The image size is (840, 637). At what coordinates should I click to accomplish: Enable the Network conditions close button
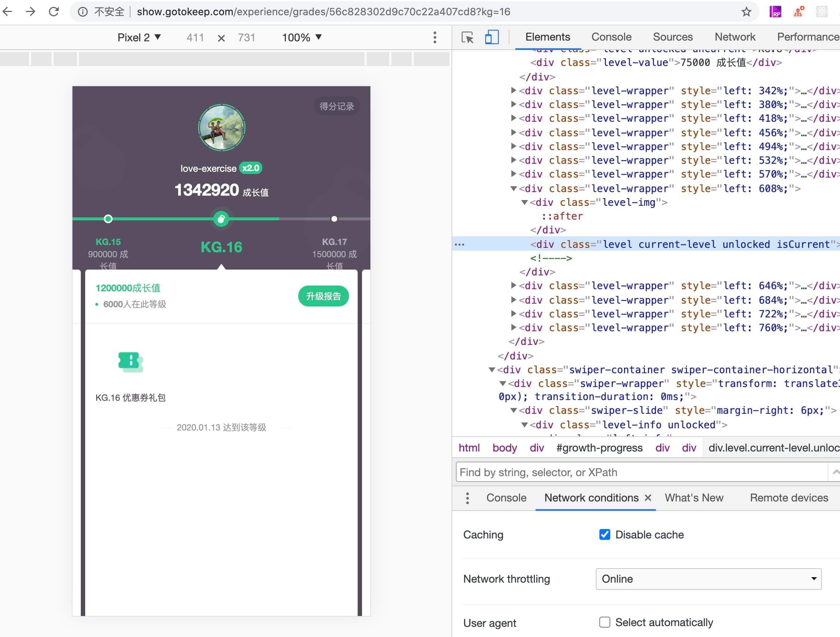tap(648, 497)
